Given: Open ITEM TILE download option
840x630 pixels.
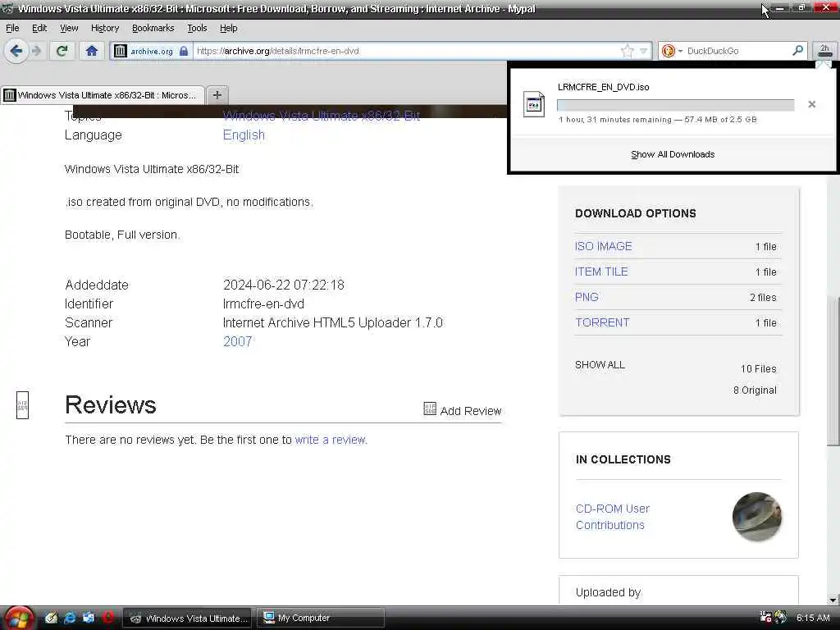Looking at the screenshot, I should (601, 272).
